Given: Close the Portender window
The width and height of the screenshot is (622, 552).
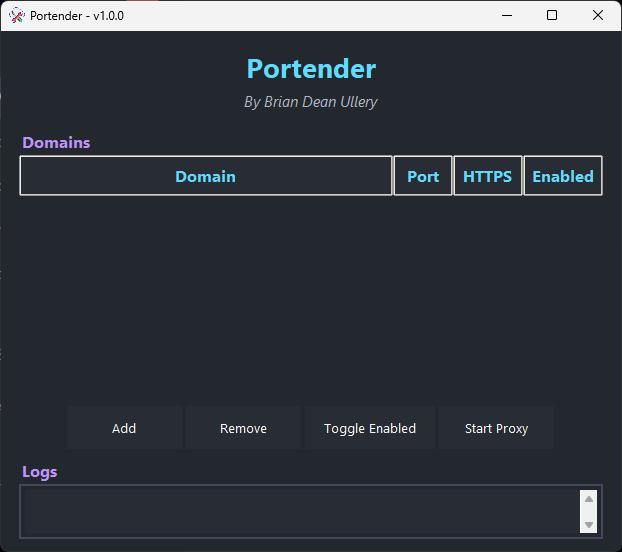Looking at the screenshot, I should pyautogui.click(x=598, y=15).
